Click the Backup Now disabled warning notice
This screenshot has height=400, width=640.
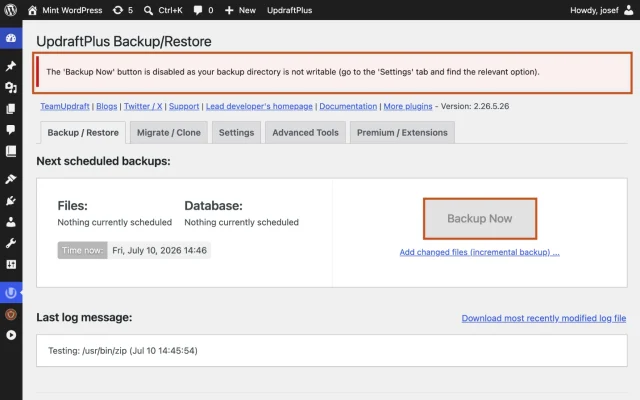tap(333, 73)
